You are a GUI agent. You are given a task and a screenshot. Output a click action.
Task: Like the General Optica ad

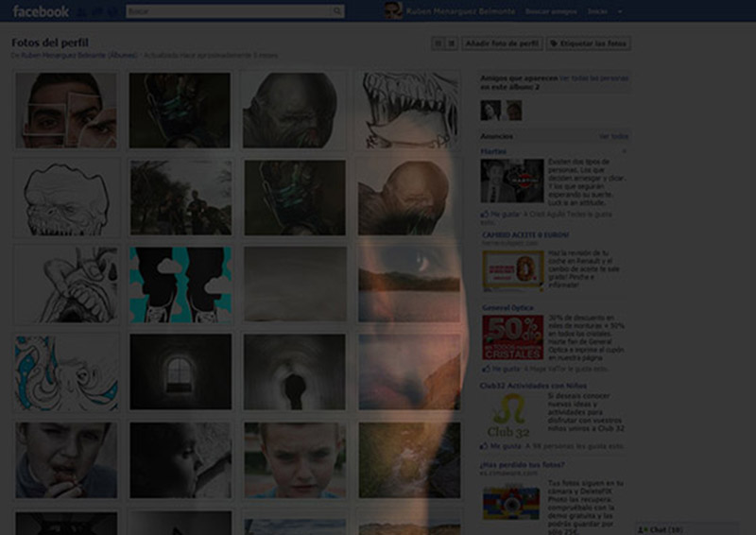498,370
